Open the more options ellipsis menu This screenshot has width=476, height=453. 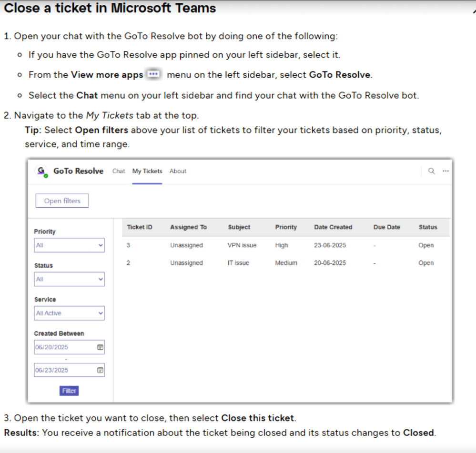(x=446, y=171)
